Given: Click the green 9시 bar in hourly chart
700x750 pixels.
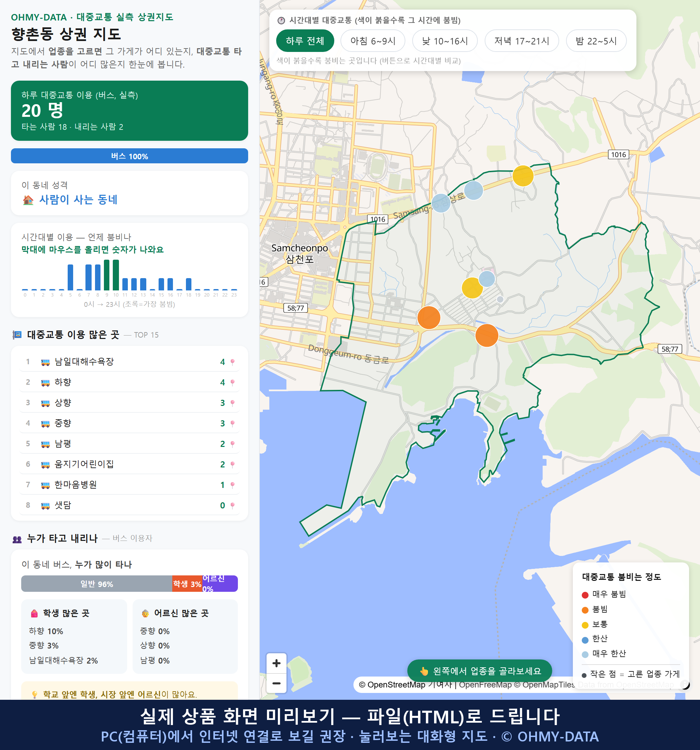Looking at the screenshot, I should pyautogui.click(x=107, y=275).
